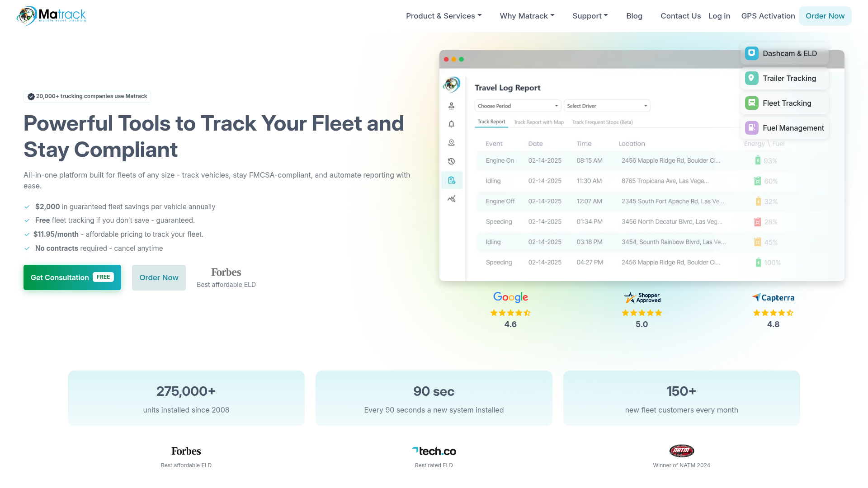Select the location tracking pin icon
Viewport: 868px width, 488px height.
pos(451,143)
